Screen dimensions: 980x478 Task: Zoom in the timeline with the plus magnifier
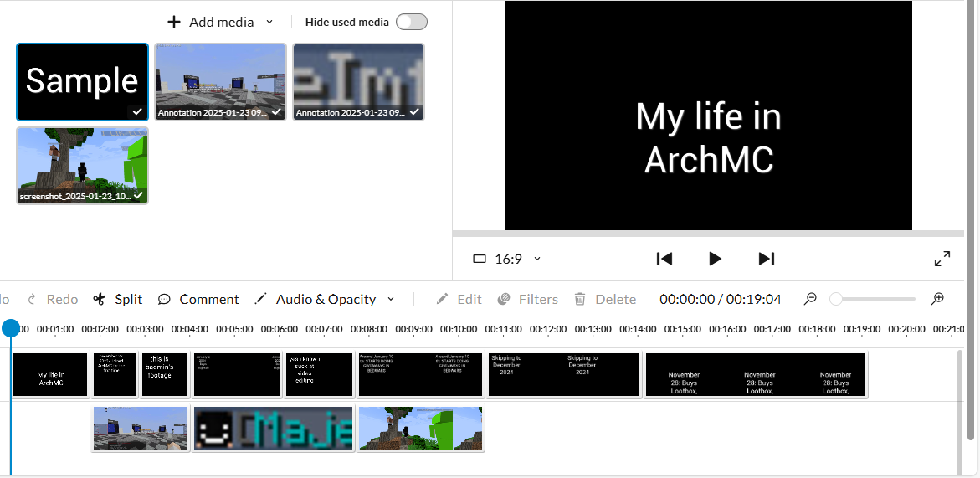click(x=937, y=299)
